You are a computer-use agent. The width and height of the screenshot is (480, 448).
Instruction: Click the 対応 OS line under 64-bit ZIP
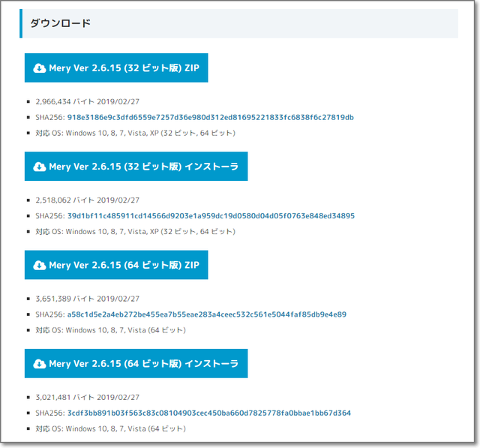coord(110,330)
